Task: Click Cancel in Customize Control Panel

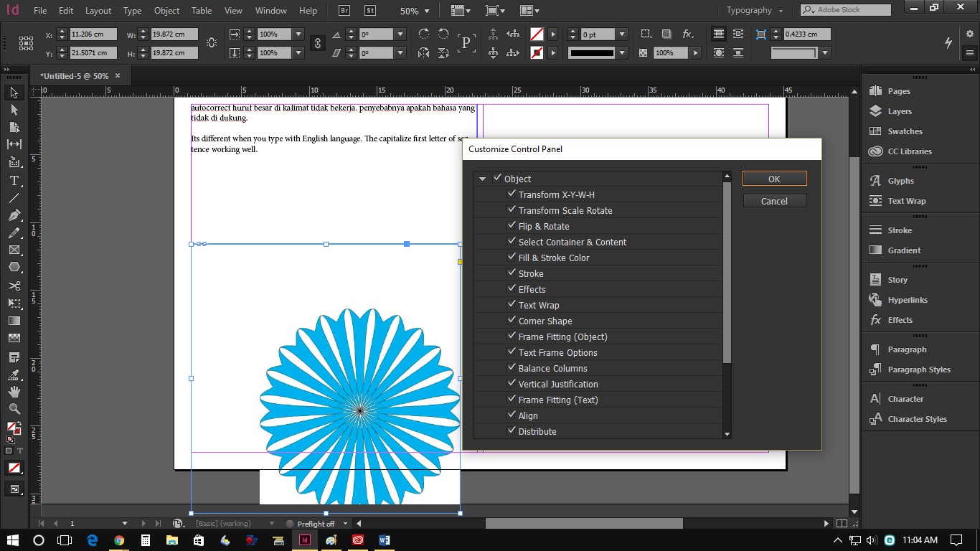Action: coord(774,201)
